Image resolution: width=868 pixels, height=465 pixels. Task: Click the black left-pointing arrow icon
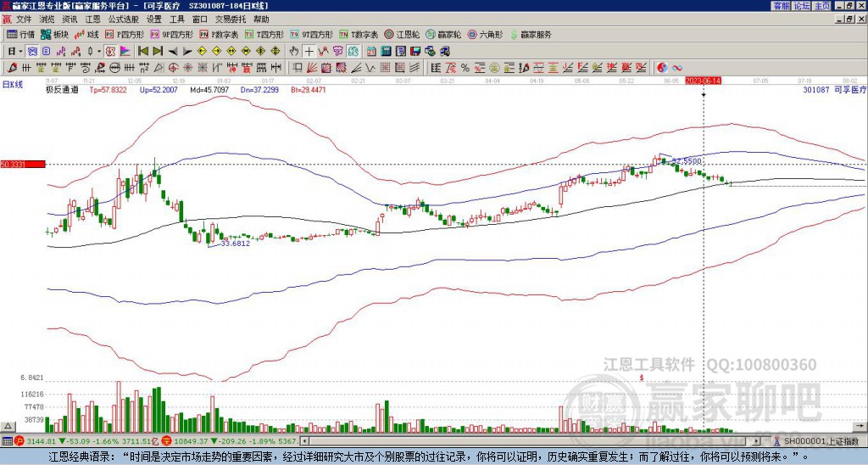[x=173, y=52]
